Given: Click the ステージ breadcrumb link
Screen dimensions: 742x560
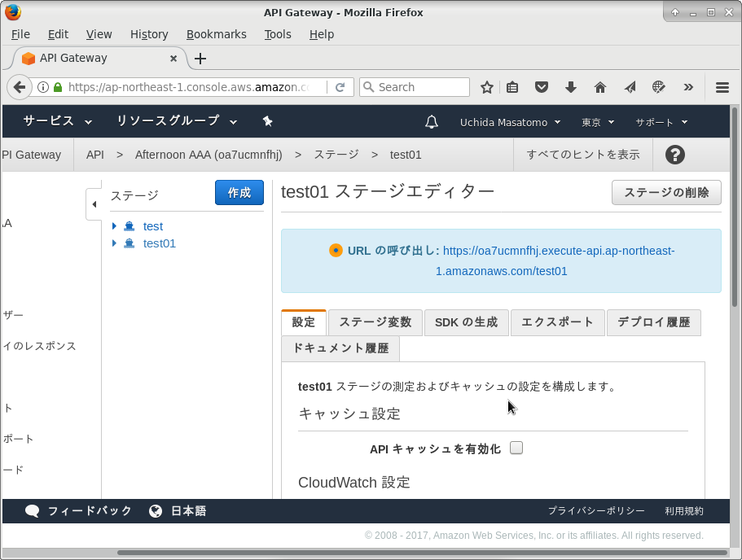Looking at the screenshot, I should pos(336,155).
